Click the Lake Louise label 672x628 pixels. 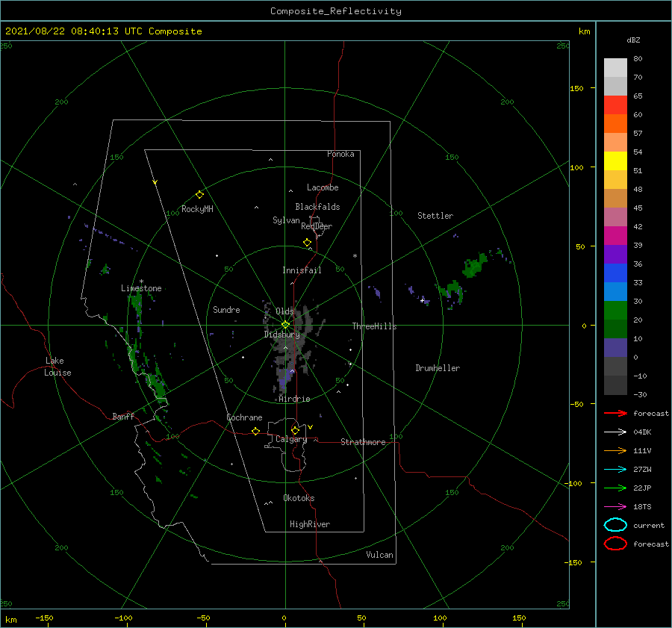click(x=57, y=367)
